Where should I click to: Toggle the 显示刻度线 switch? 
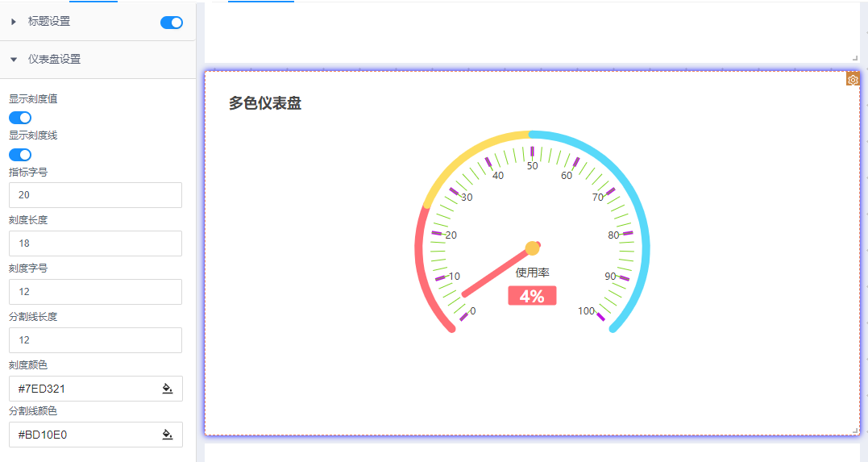pyautogui.click(x=20, y=155)
